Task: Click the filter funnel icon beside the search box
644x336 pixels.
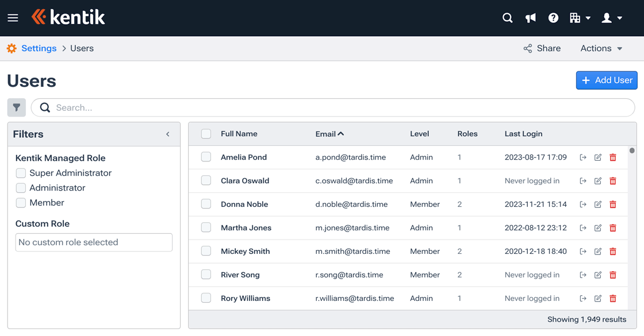Action: coord(16,107)
